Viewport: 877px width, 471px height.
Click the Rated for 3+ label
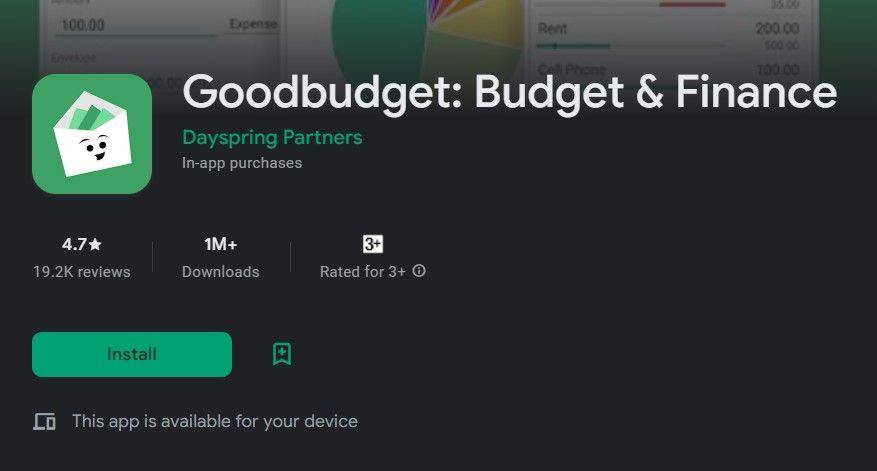[362, 272]
